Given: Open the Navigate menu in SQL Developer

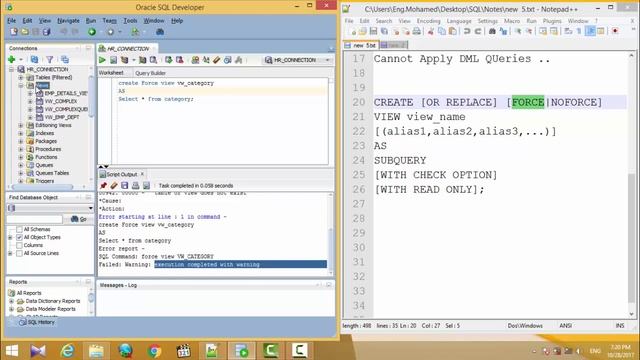Looking at the screenshot, I should click(68, 20).
